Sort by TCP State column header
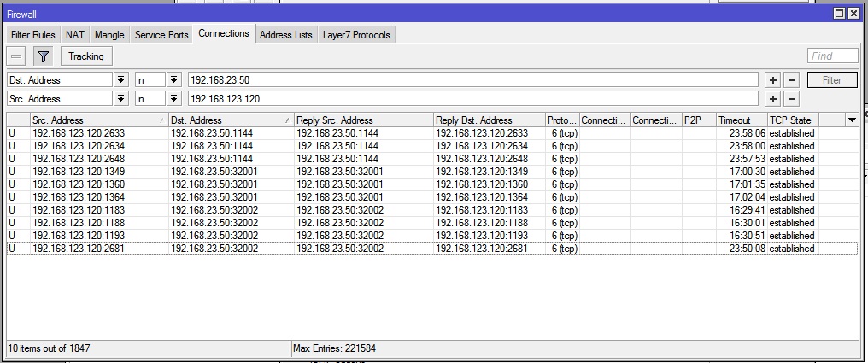The width and height of the screenshot is (868, 363). tap(793, 120)
